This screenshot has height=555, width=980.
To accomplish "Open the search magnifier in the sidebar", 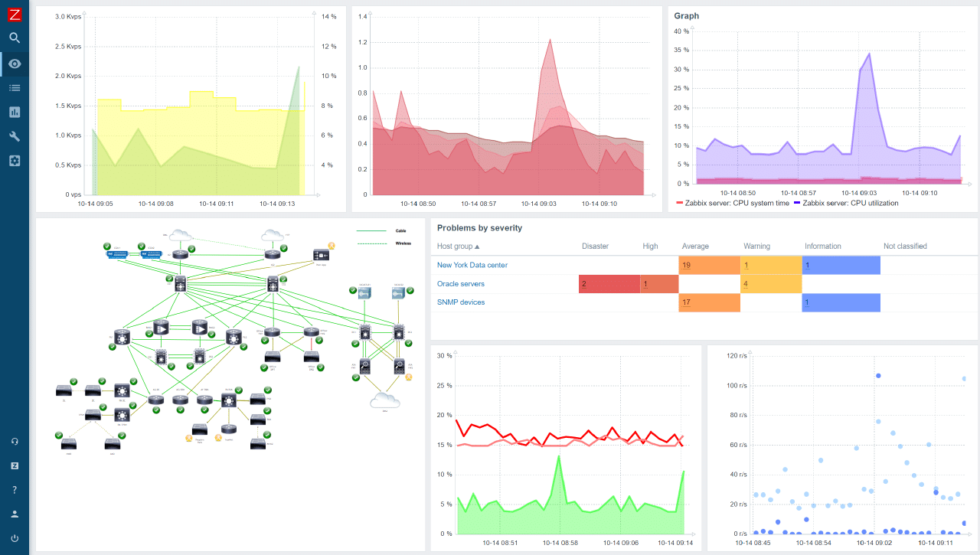I will pyautogui.click(x=15, y=38).
